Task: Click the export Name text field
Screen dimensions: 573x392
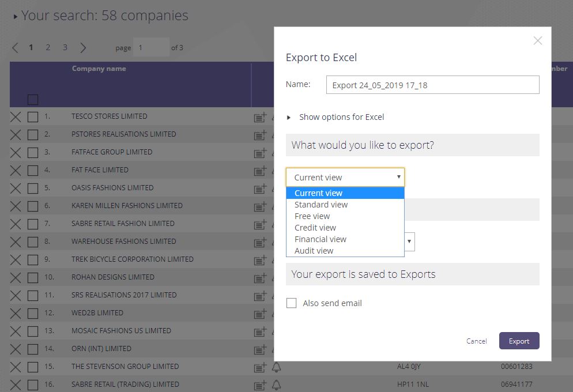Action: (x=432, y=85)
